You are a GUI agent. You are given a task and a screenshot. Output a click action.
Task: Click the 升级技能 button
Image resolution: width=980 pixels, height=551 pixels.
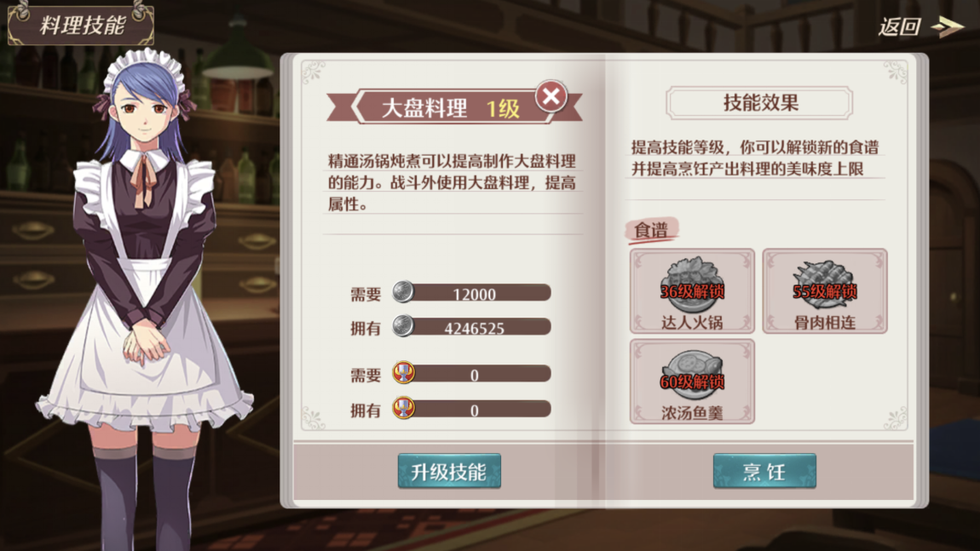[449, 471]
